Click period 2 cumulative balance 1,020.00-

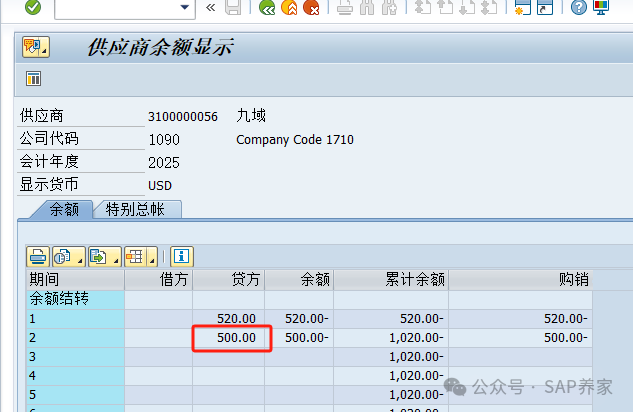[416, 338]
